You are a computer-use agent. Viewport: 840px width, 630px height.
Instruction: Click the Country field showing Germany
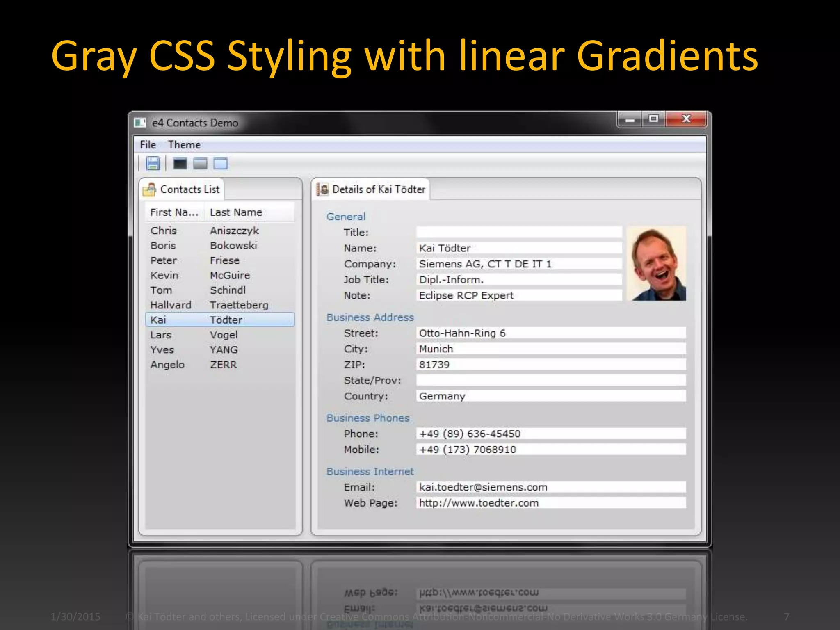point(551,396)
